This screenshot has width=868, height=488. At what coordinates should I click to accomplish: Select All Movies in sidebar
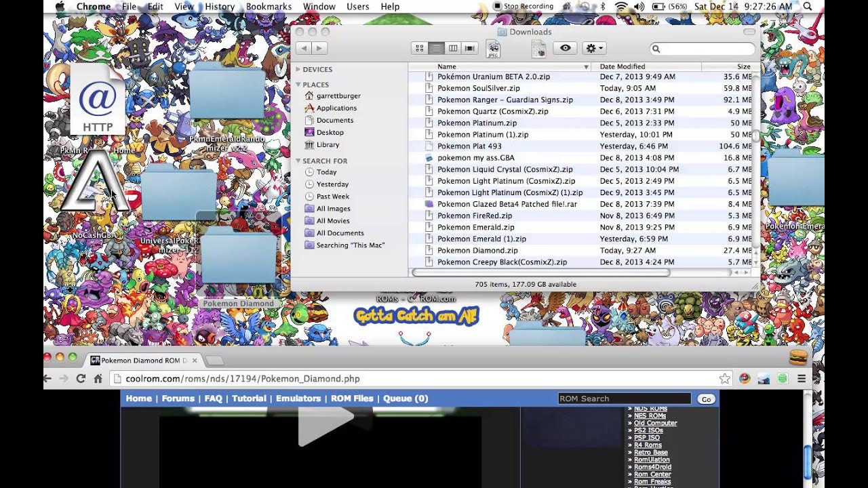328,221
